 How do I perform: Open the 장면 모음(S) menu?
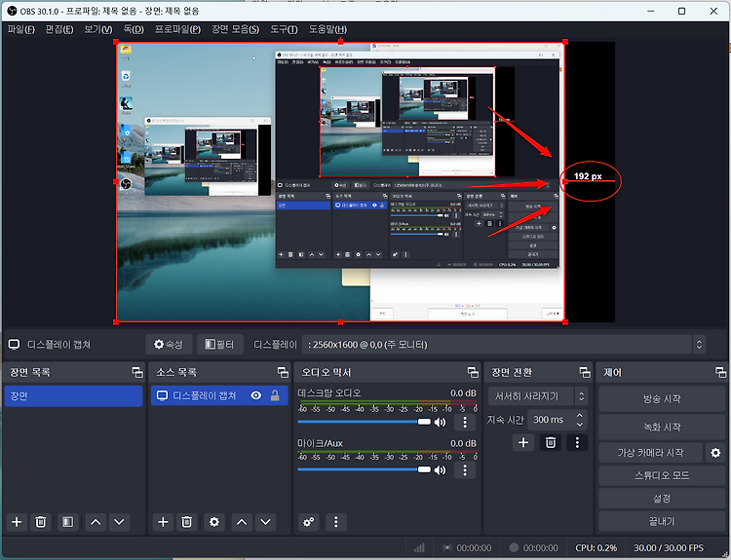236,29
